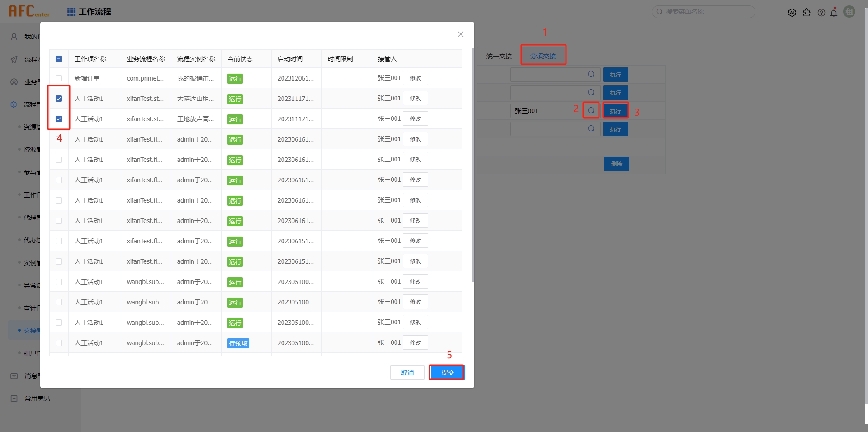868x432 pixels.
Task: Click the grid icon beside 工作流程
Action: [71, 11]
